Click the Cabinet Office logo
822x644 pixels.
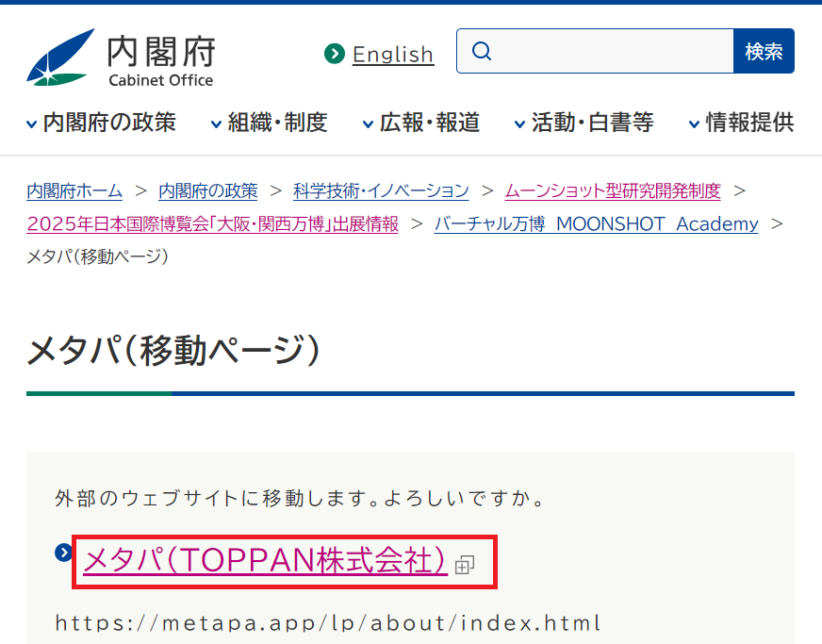[x=121, y=58]
